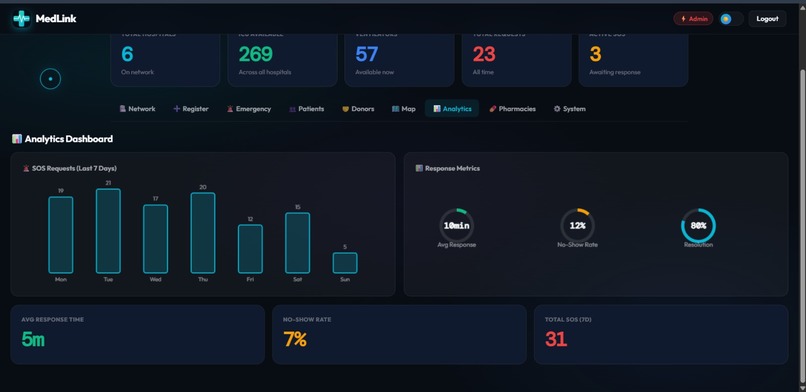Click the Thu bar showing 20
Screen dimensions: 806x392
(203, 233)
